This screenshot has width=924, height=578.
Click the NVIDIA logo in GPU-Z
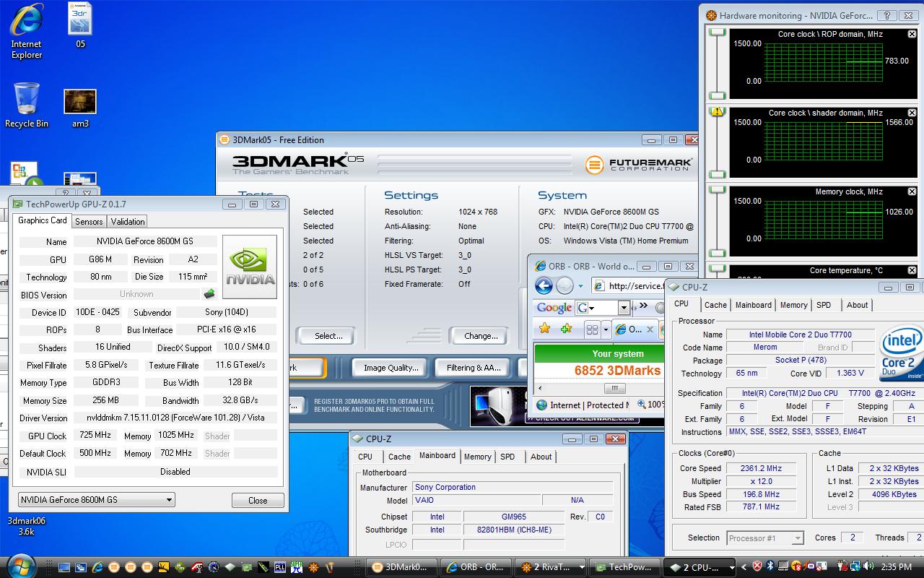(250, 267)
